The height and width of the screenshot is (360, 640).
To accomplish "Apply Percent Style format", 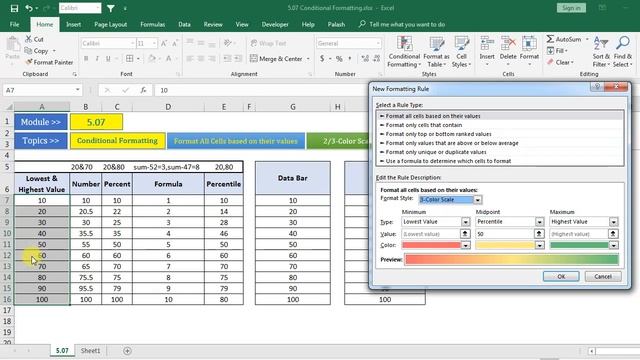I will pos(339,59).
